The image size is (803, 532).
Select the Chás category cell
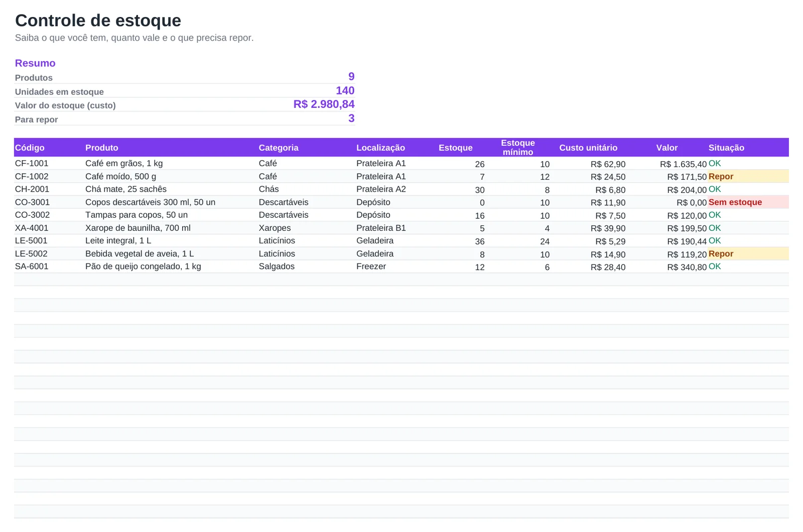269,189
